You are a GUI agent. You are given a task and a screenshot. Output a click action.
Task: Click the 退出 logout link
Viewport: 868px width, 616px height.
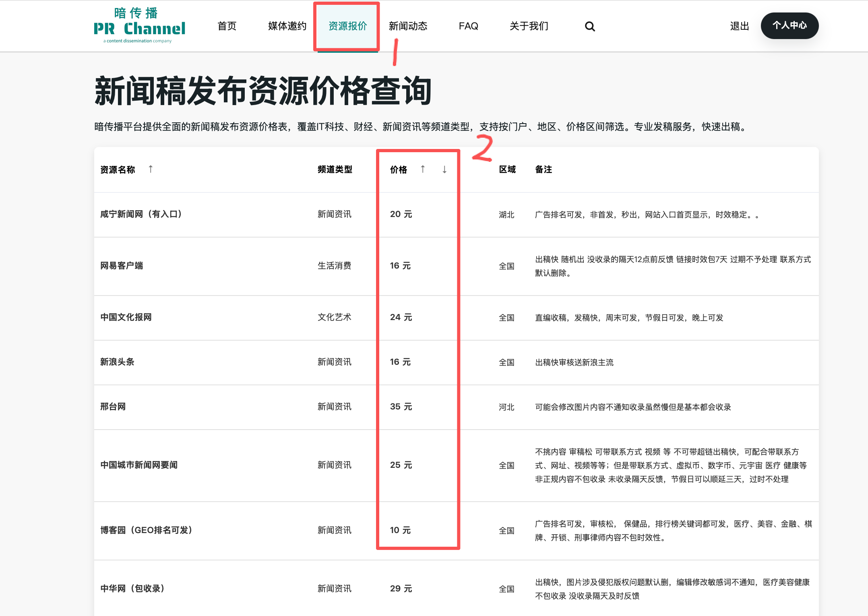[x=740, y=26]
